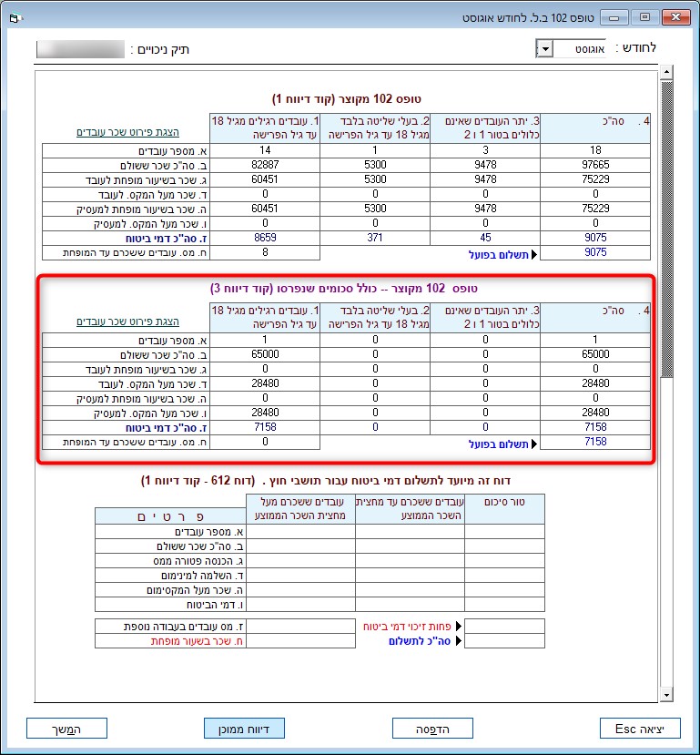Click the code 3 form's תשלום בפועל value 7158
This screenshot has width=700, height=755.
click(595, 442)
